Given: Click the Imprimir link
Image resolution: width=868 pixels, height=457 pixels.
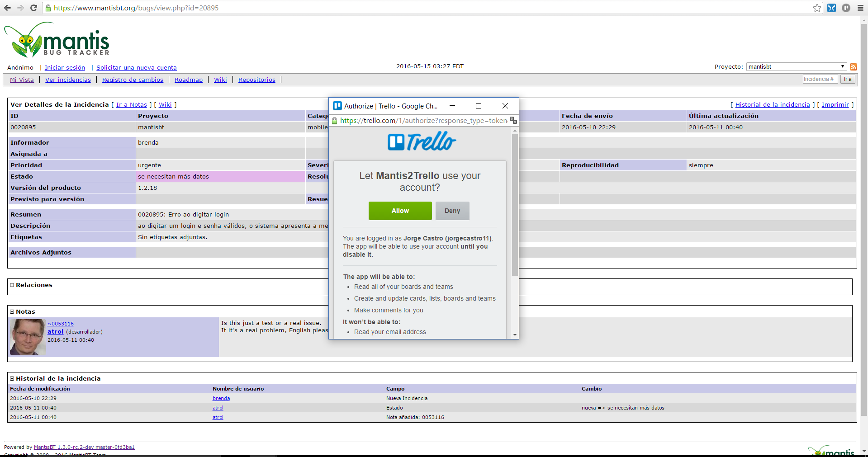Looking at the screenshot, I should [835, 104].
